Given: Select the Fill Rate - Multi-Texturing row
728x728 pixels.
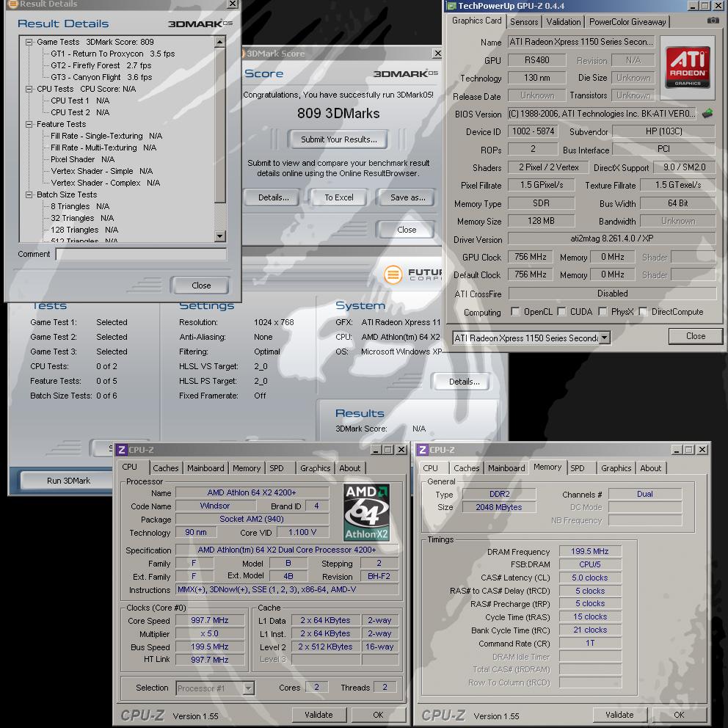Looking at the screenshot, I should [x=103, y=148].
